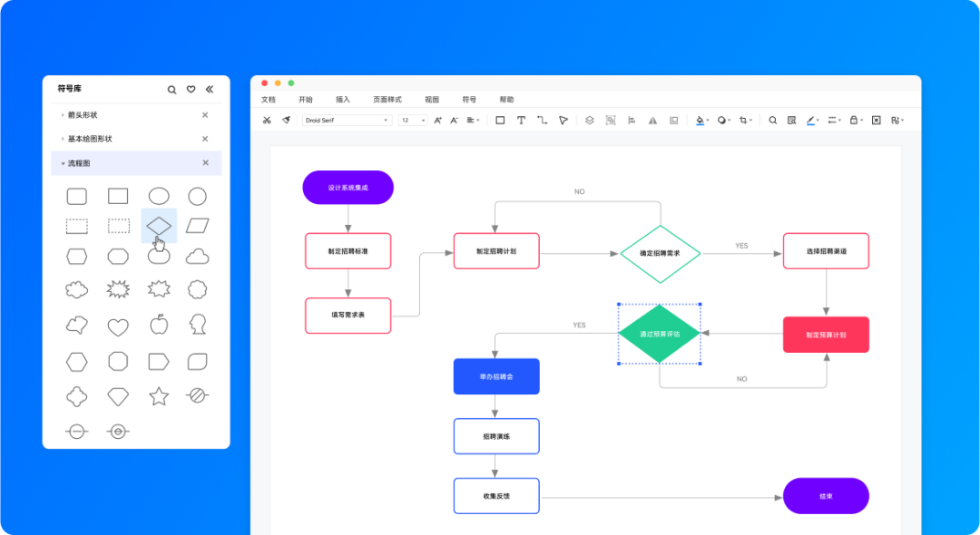Collapse the 符号库 panel with double-arrow

tap(210, 90)
